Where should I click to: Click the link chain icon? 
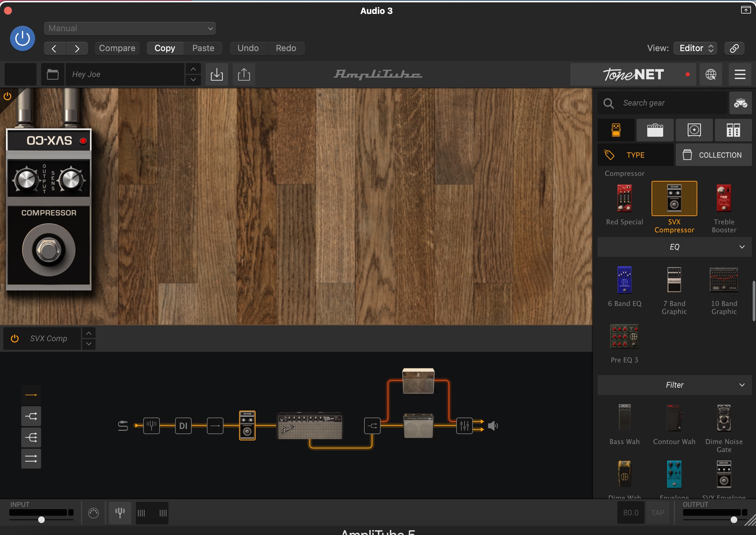pyautogui.click(x=734, y=48)
